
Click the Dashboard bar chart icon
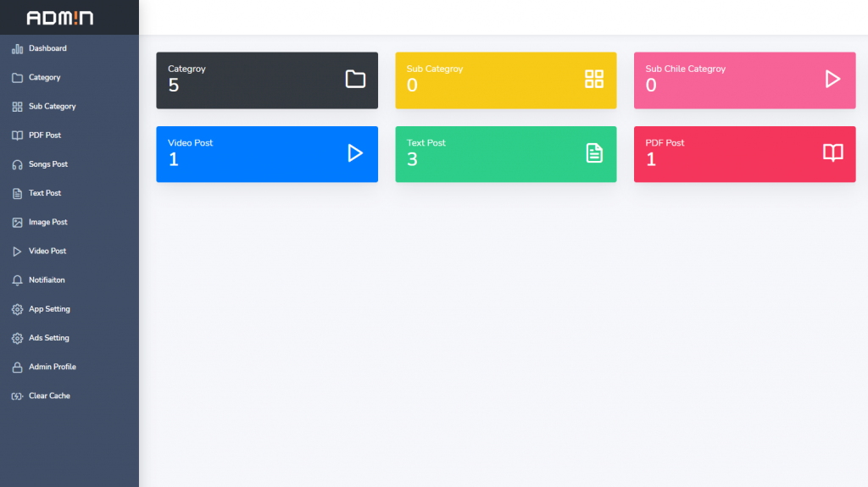[17, 49]
